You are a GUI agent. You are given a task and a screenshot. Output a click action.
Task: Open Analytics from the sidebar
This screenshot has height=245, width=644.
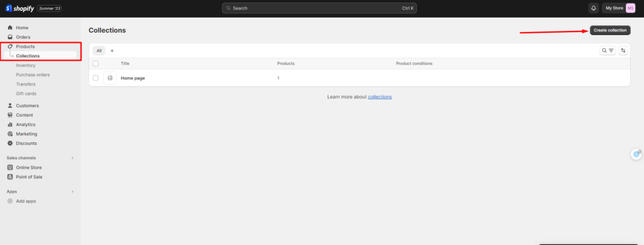tap(25, 125)
